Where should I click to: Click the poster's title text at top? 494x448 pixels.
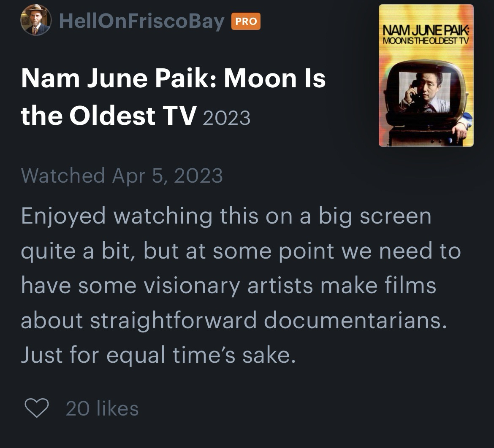click(x=426, y=35)
